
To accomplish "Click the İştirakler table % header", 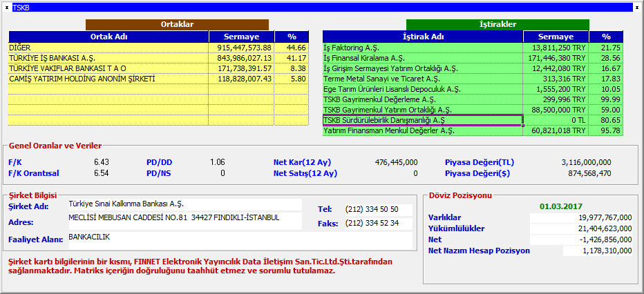I will [x=606, y=37].
